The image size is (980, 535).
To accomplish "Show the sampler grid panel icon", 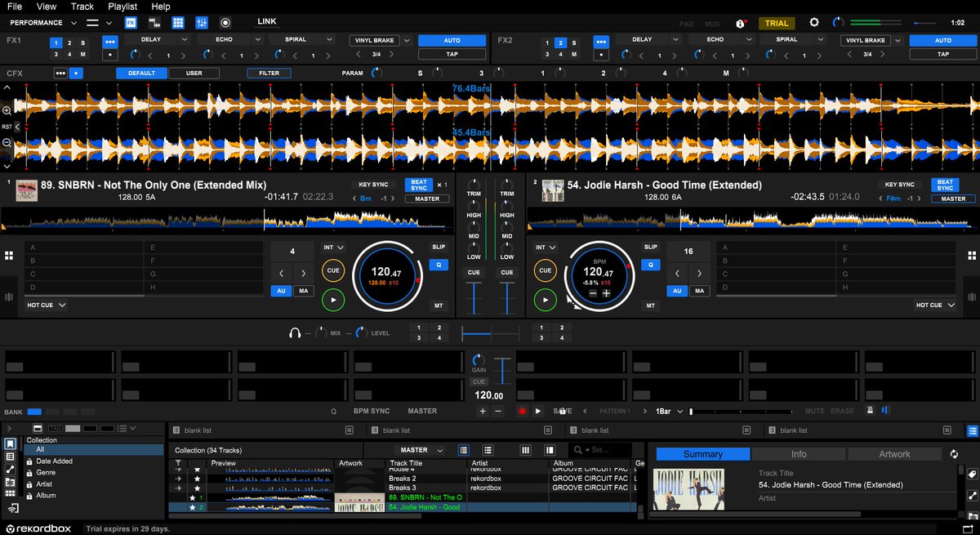I will pyautogui.click(x=178, y=23).
